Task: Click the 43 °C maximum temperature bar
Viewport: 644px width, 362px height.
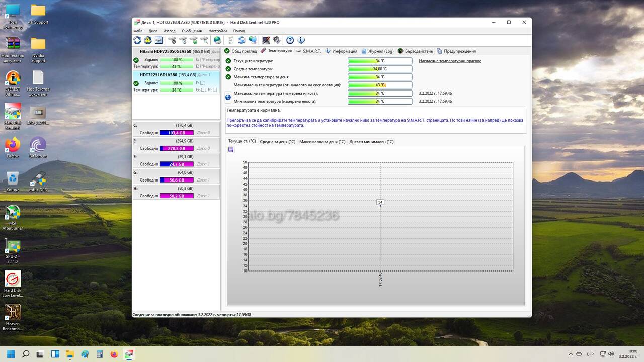Action: [380, 85]
